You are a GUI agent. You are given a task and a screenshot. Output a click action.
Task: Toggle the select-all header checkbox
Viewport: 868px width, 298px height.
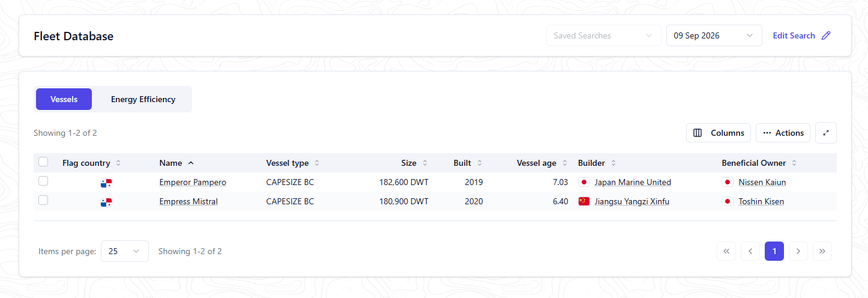tap(43, 162)
